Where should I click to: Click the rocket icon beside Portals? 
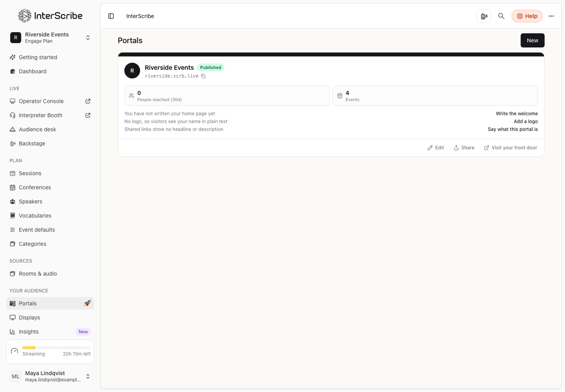(x=87, y=303)
